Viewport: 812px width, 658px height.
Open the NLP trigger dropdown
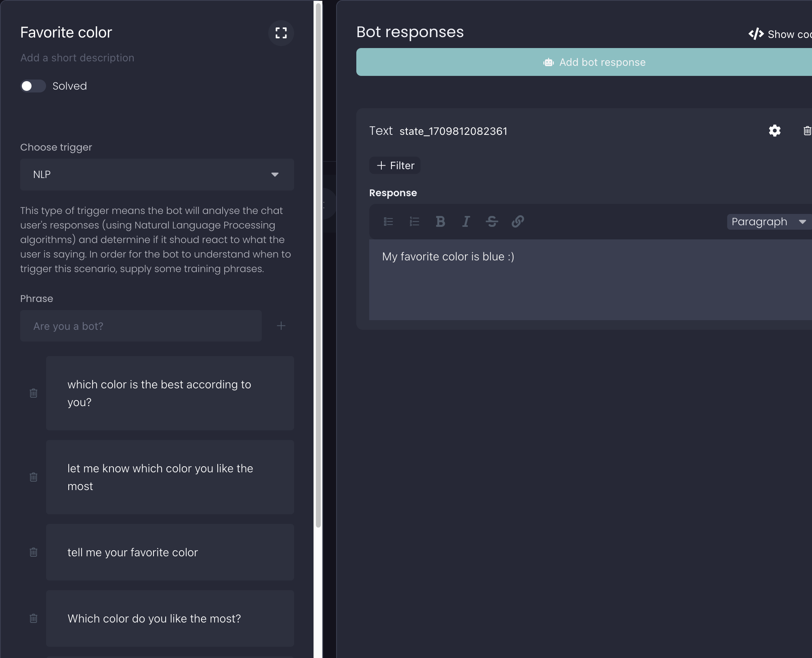click(157, 174)
